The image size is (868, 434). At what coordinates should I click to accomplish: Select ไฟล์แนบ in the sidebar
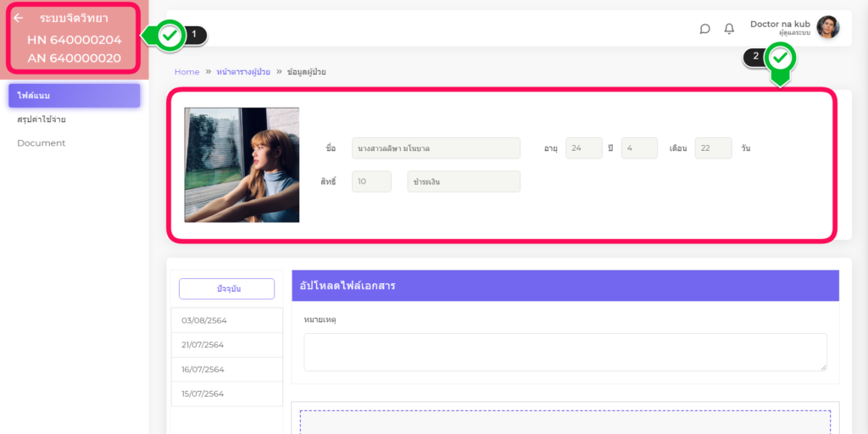coord(74,96)
